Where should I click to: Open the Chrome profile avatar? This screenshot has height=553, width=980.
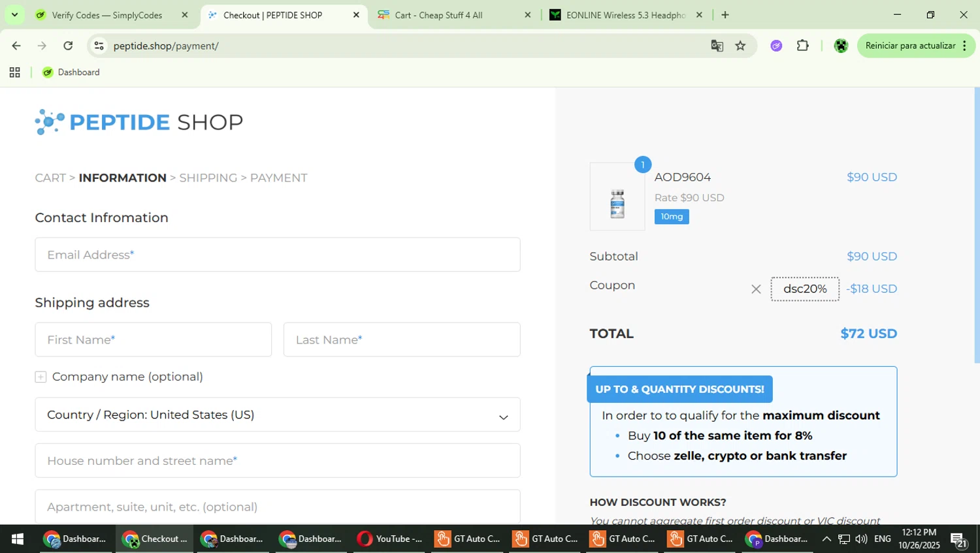[x=841, y=46]
